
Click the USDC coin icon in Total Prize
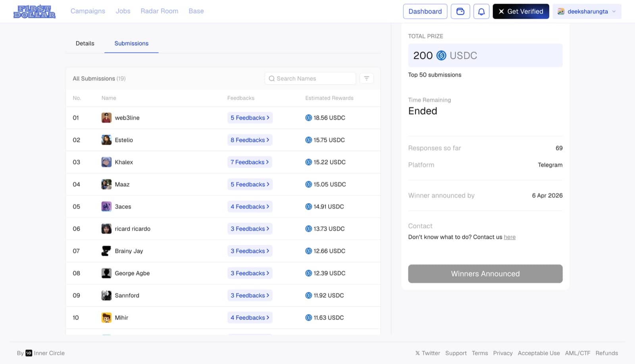(x=441, y=56)
